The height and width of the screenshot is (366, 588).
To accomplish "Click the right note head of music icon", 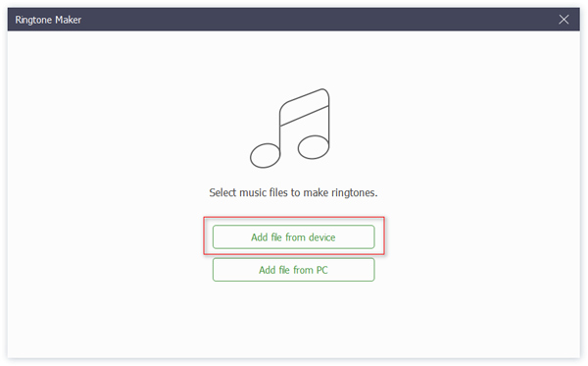I will click(314, 147).
